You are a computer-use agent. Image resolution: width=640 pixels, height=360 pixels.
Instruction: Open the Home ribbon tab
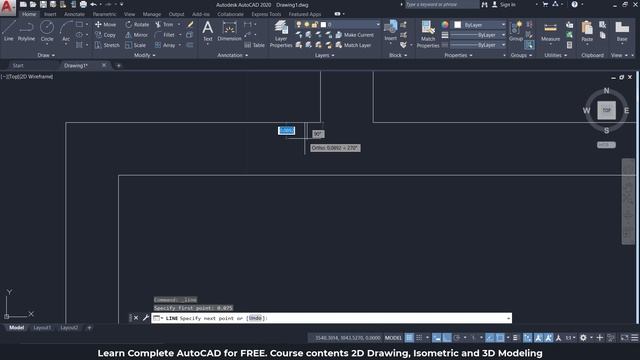pos(29,14)
